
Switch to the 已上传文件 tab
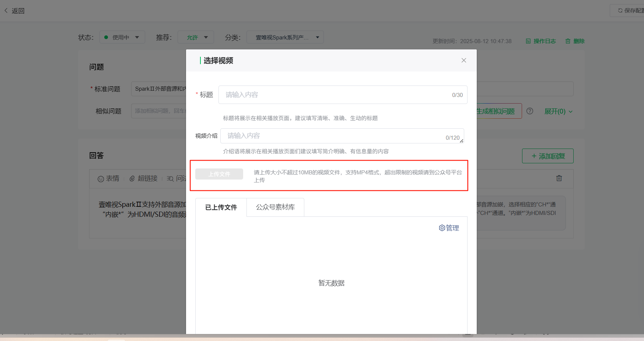[x=221, y=207]
